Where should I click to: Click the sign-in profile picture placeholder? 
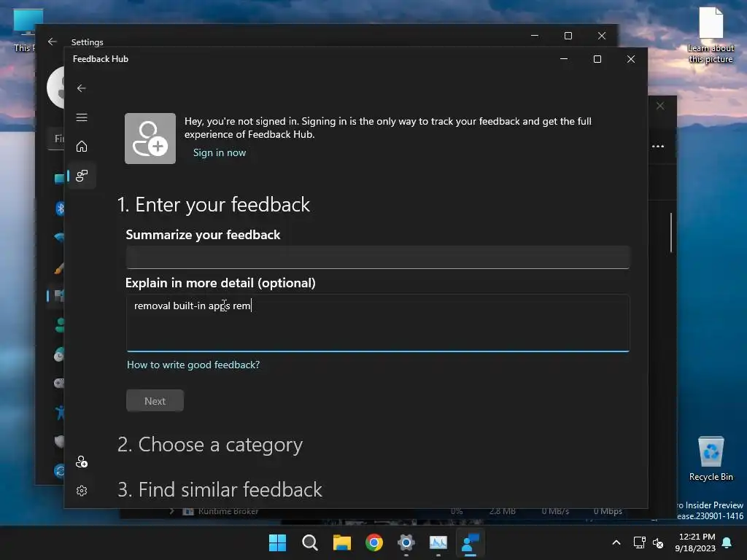point(150,138)
